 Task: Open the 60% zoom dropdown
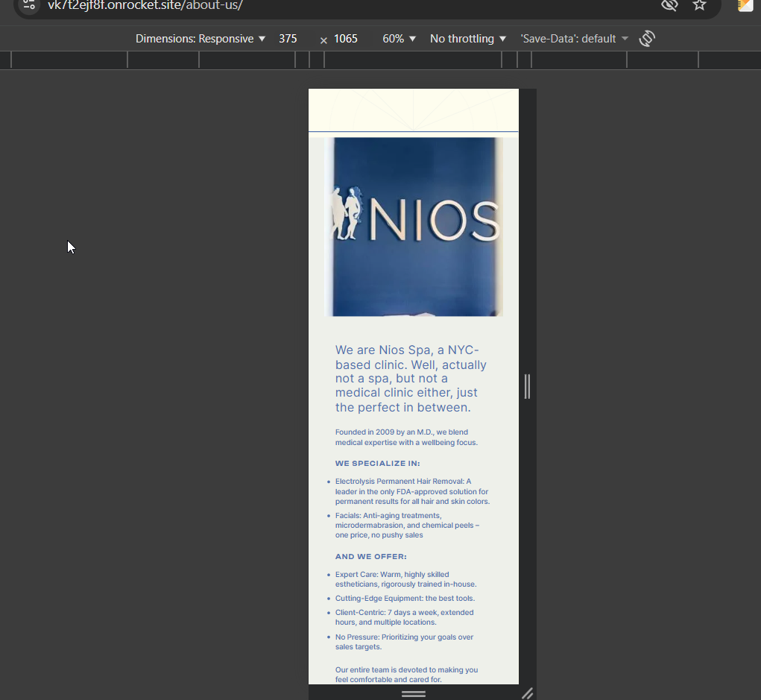(x=399, y=39)
